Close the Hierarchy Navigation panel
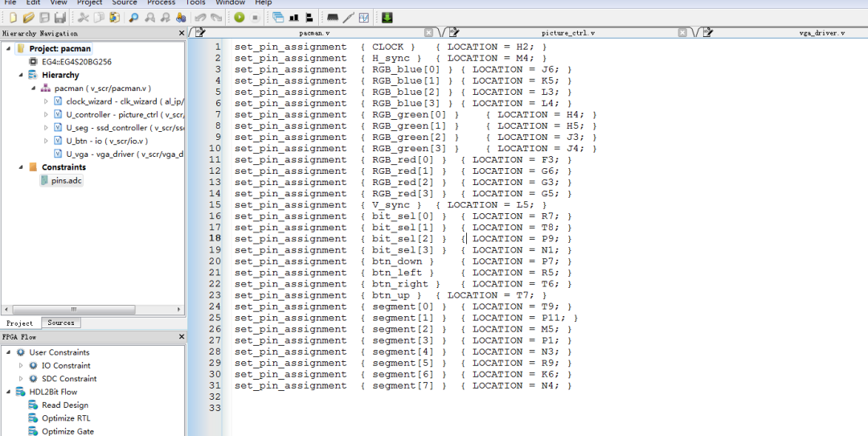This screenshot has width=868, height=436. click(x=182, y=33)
